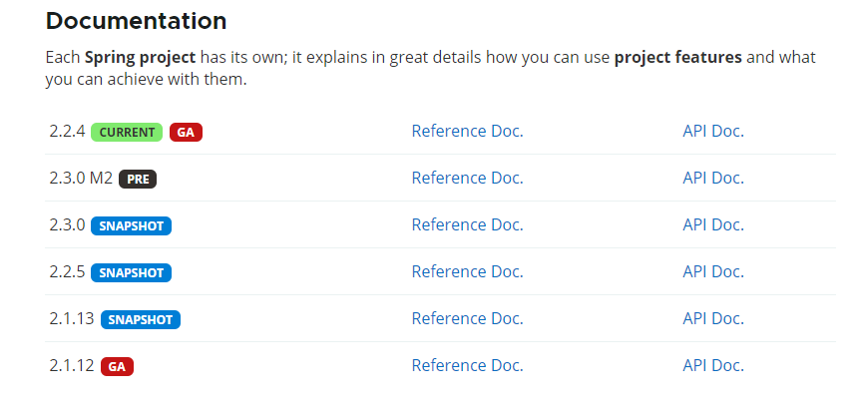868x412 pixels.
Task: Open API Doc. for 2.1.13 SNAPSHOT
Action: [x=713, y=319]
